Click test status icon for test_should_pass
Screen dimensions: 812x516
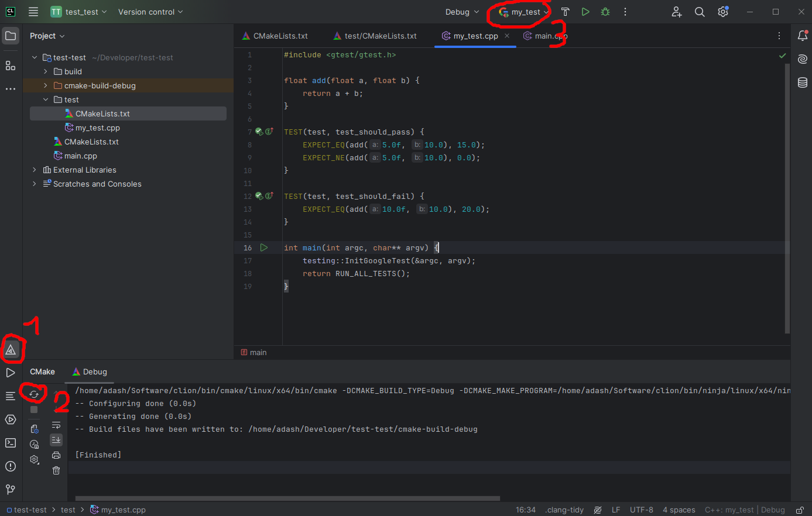point(259,132)
